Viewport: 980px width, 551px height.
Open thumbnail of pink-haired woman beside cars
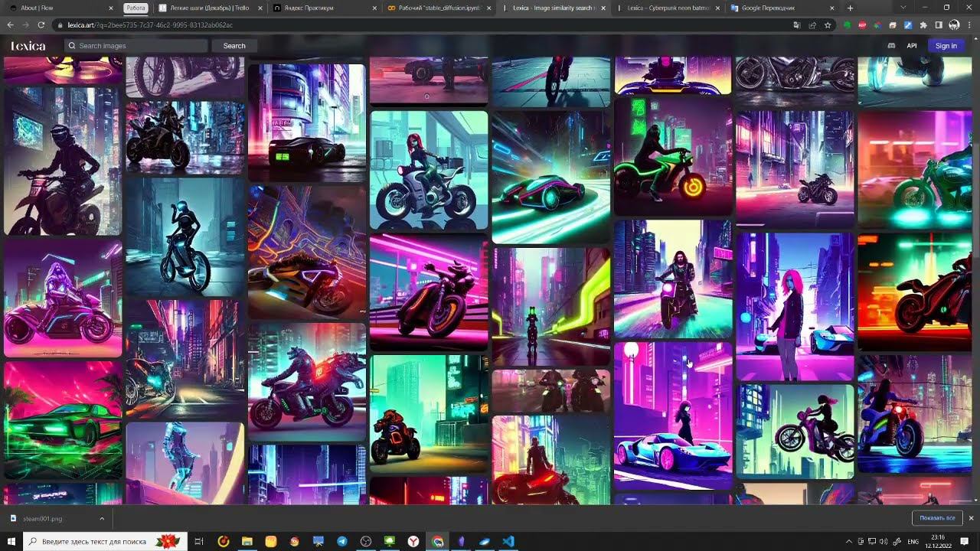pos(795,307)
